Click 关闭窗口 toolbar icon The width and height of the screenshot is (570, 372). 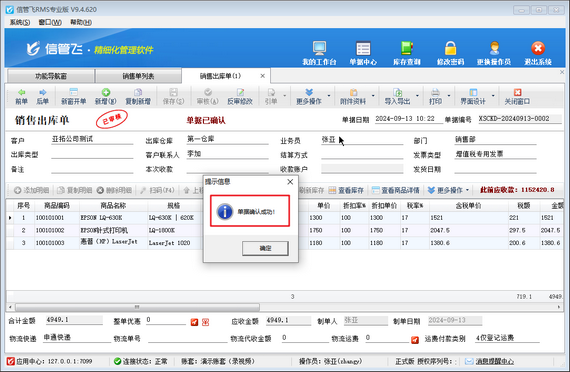(517, 92)
